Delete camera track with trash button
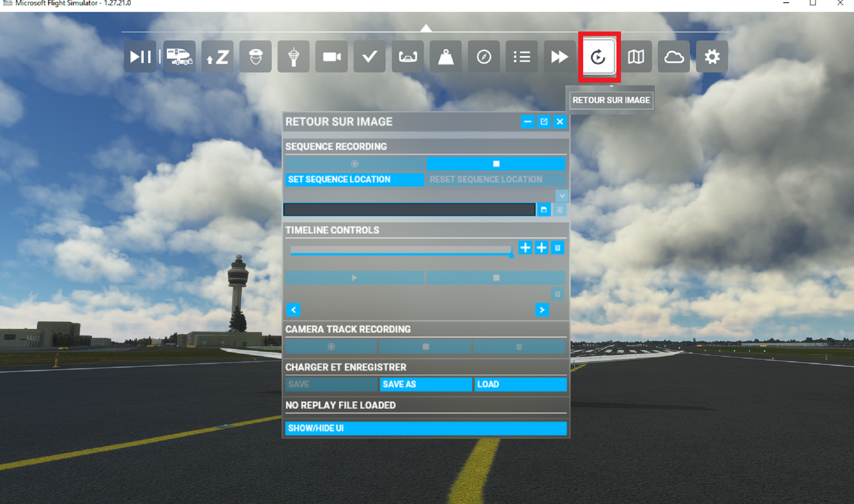The width and height of the screenshot is (854, 504). point(519,346)
